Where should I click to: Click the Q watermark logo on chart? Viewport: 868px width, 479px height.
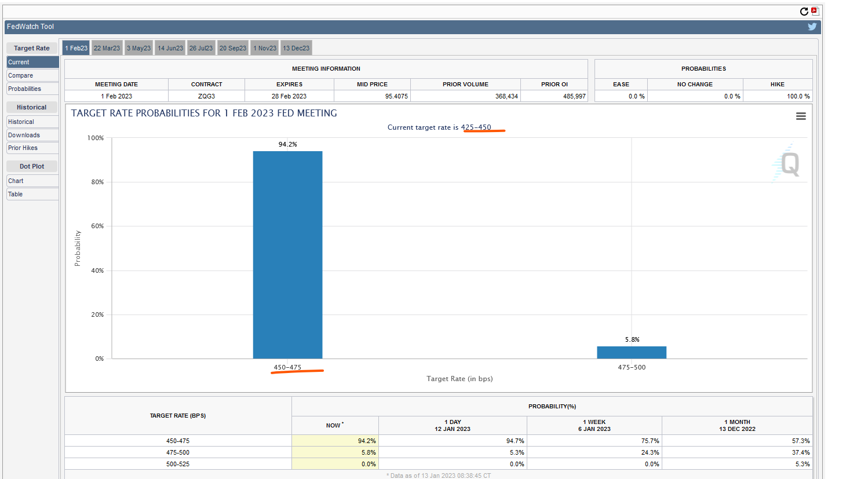tap(789, 163)
